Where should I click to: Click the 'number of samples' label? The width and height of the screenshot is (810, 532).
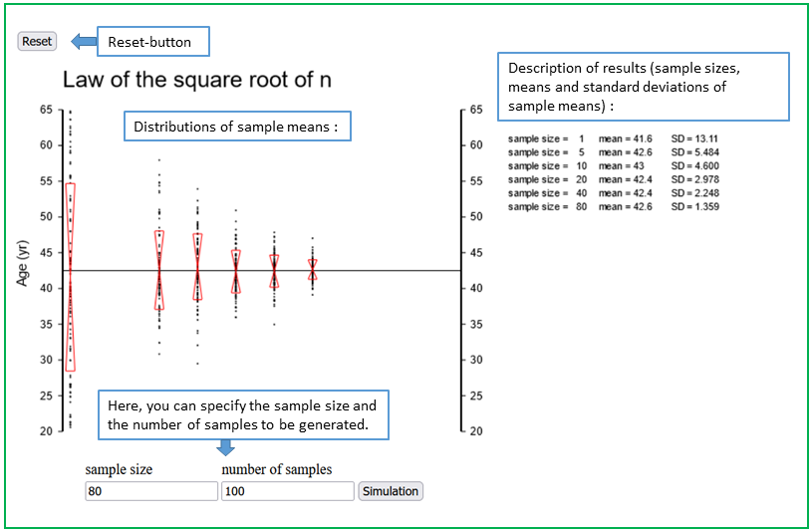(x=277, y=469)
